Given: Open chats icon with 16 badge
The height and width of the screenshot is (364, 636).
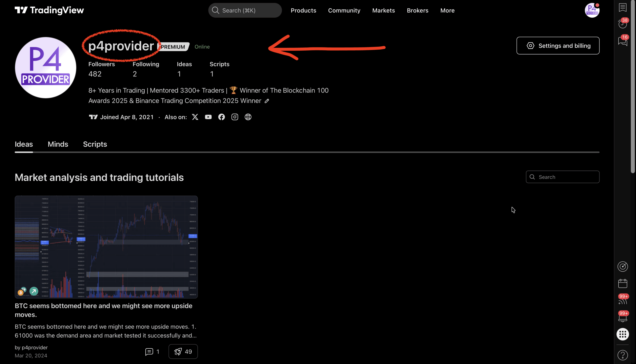Looking at the screenshot, I should click(623, 41).
